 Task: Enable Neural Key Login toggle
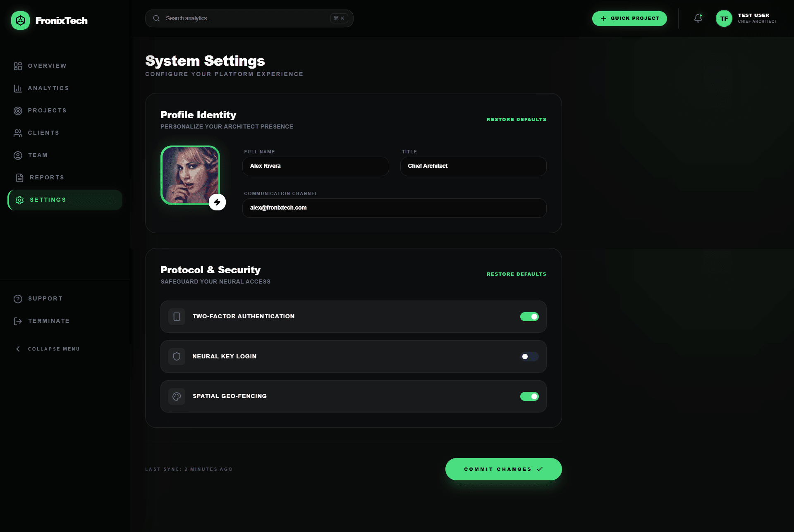pyautogui.click(x=529, y=356)
